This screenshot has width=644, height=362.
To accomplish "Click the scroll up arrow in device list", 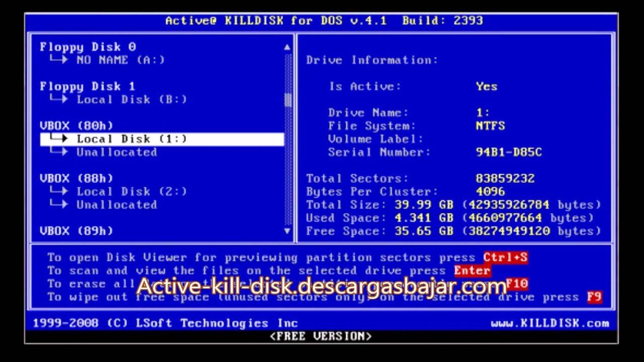I will pos(287,47).
